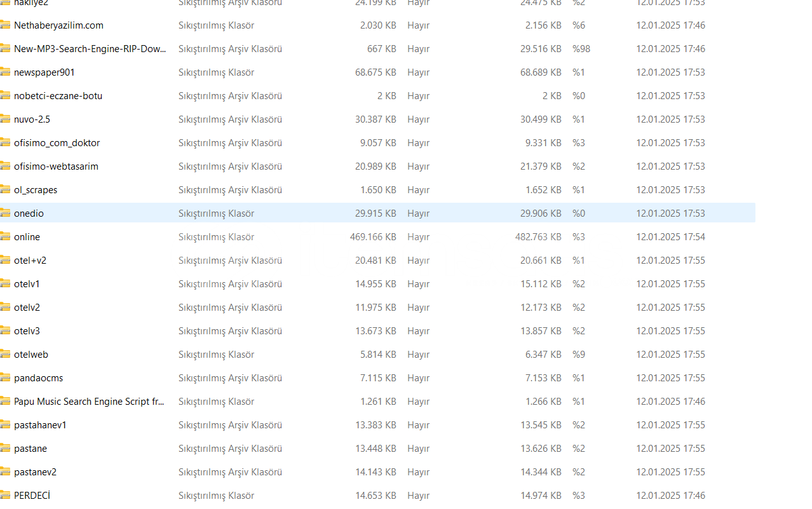The height and width of the screenshot is (509, 812).
Task: Select the archive icon for pandaocms
Action: pos(5,378)
